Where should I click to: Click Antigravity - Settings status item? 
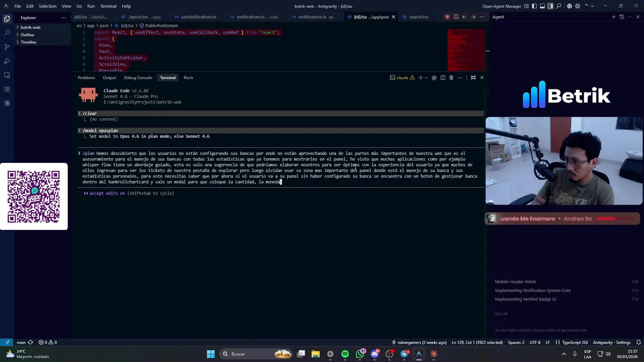pyautogui.click(x=611, y=342)
